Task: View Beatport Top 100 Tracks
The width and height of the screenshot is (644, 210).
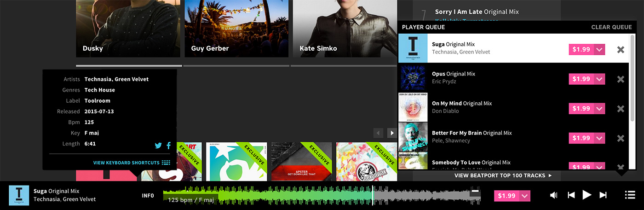Action: 503,175
